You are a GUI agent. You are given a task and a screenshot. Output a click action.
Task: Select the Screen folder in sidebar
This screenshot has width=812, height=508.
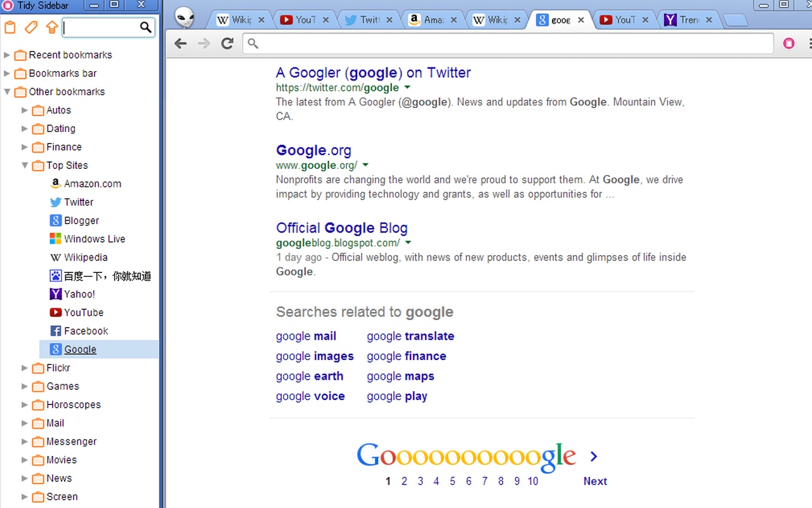(x=62, y=497)
